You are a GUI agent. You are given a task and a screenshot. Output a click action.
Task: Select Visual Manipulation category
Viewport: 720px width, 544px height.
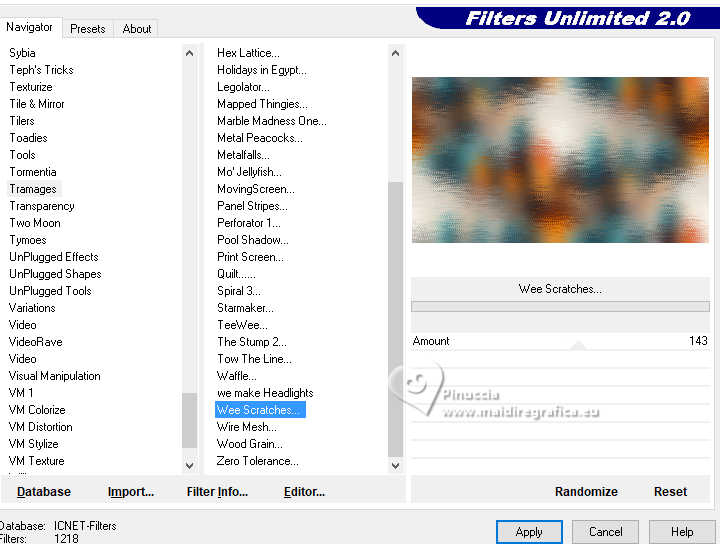(x=54, y=376)
